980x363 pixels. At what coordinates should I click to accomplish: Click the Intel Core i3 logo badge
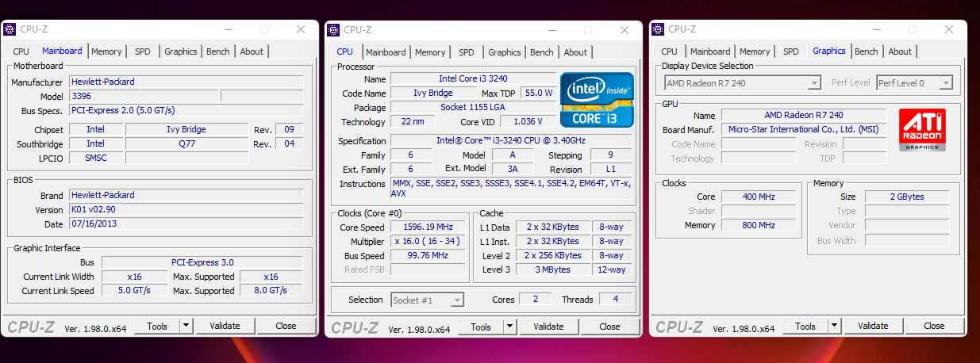point(597,99)
